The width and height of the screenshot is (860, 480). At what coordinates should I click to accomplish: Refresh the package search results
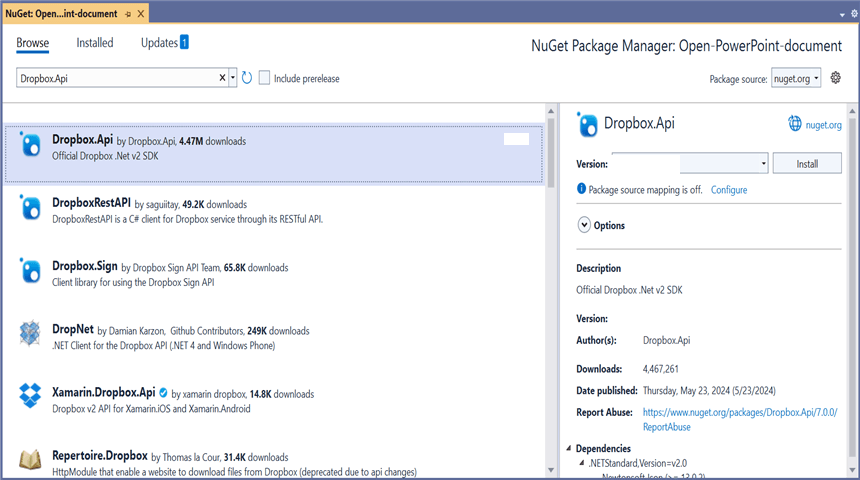[x=247, y=78]
